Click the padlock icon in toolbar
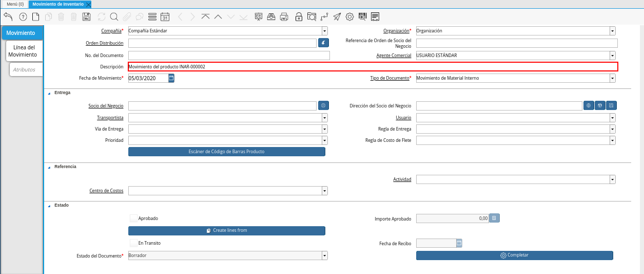The height and width of the screenshot is (274, 644). tap(299, 16)
